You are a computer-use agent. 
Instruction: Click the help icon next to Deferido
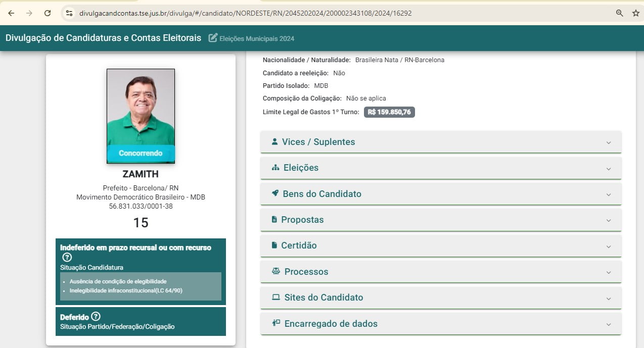click(x=96, y=317)
